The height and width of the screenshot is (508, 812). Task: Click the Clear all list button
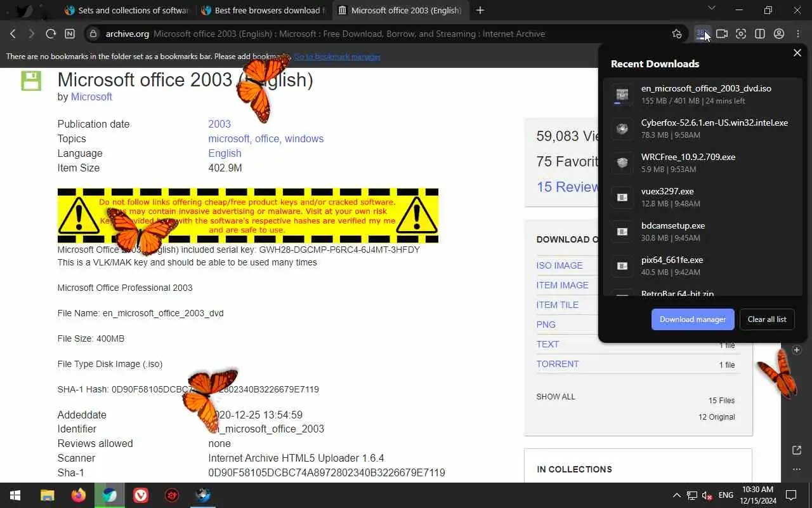pos(767,319)
